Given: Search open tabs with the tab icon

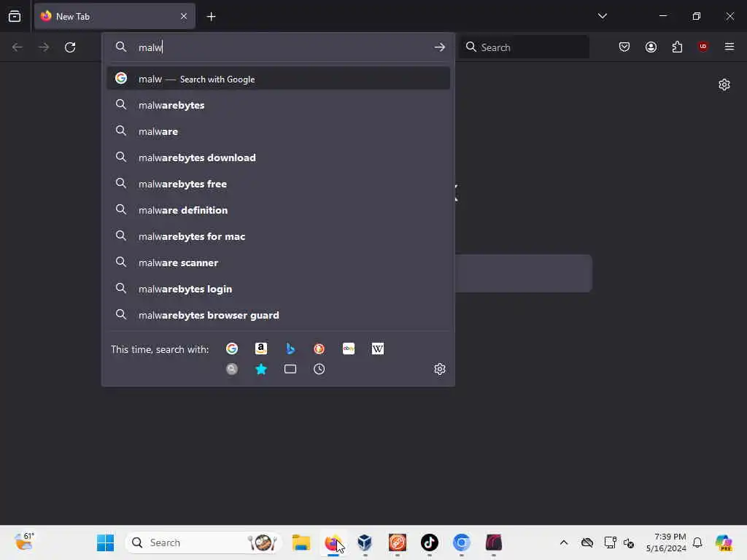Looking at the screenshot, I should point(290,369).
